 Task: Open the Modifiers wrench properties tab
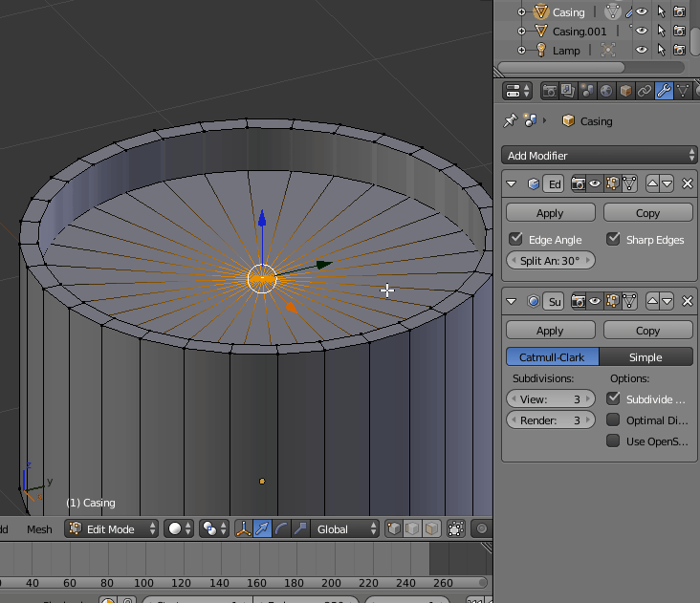[x=664, y=92]
